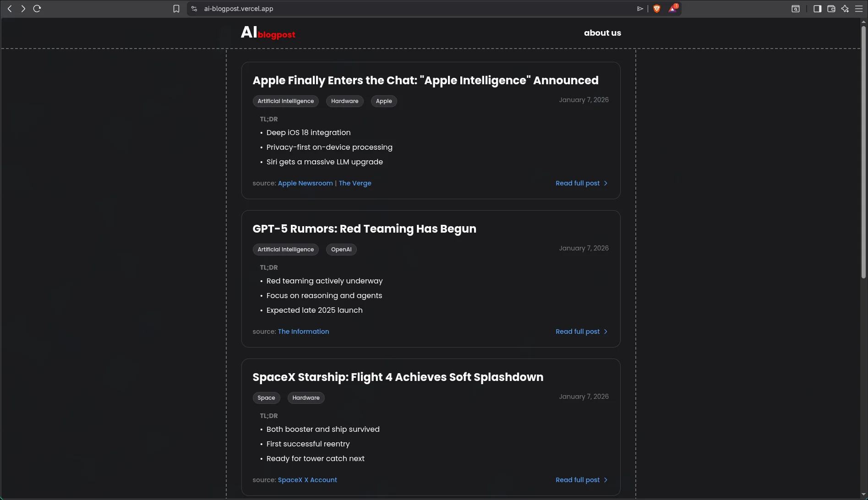Click chevron arrow beside Apple post's Read full post

tap(606, 183)
